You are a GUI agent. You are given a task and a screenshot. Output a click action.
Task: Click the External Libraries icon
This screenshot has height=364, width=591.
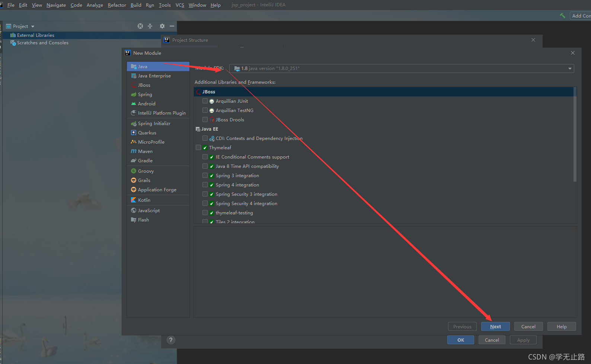pyautogui.click(x=13, y=35)
